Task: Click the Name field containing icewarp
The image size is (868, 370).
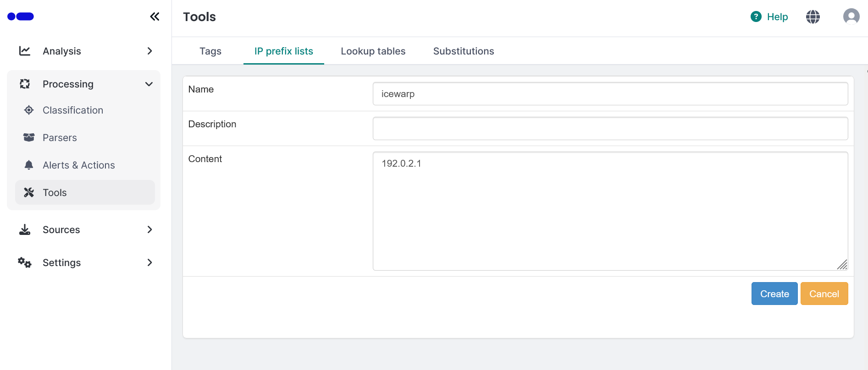Action: (610, 93)
